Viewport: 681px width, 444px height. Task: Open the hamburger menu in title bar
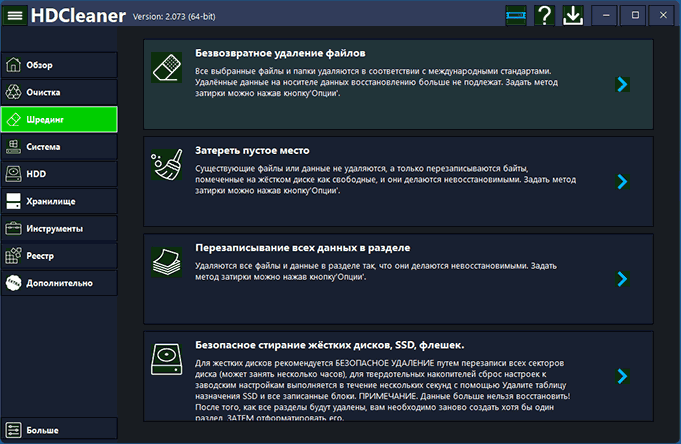tap(16, 16)
